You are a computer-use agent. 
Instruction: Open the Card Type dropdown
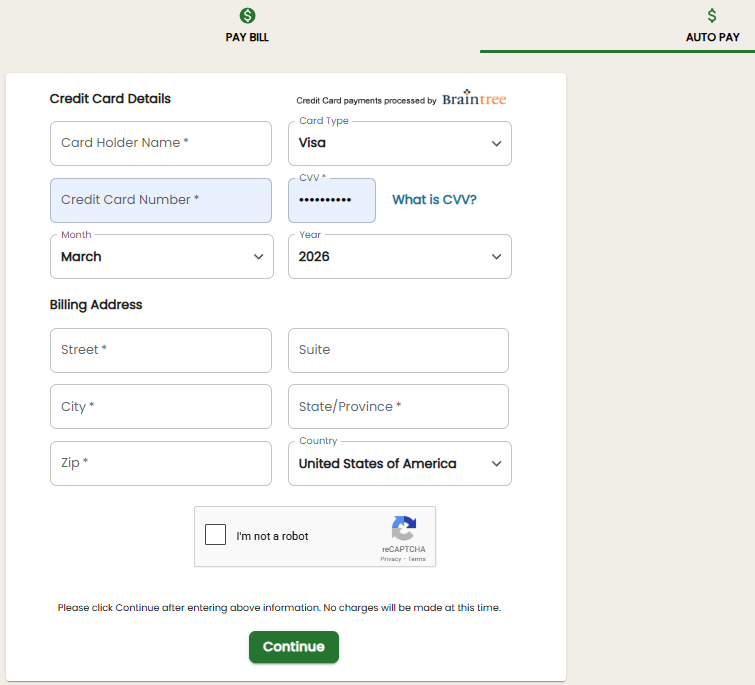click(400, 144)
